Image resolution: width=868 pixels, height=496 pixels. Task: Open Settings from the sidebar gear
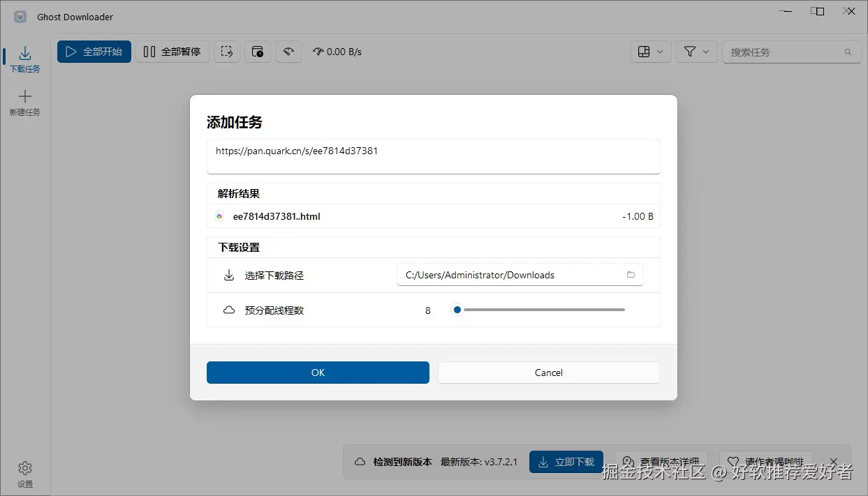[x=25, y=474]
